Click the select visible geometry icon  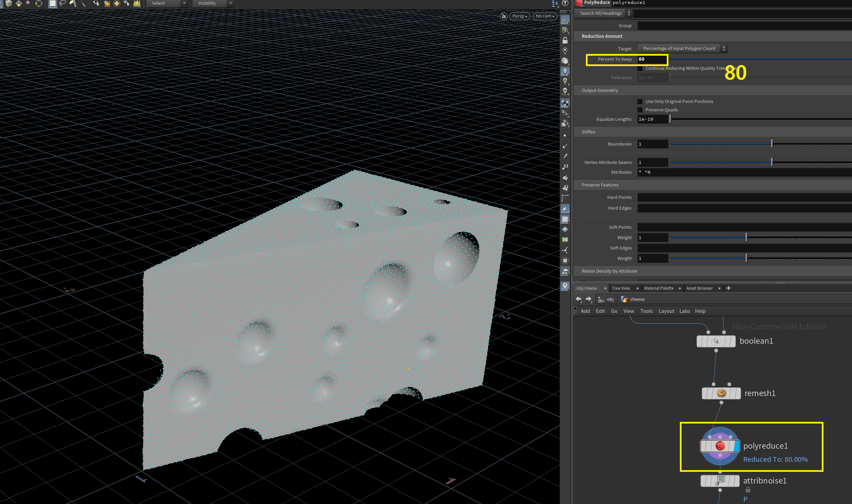click(x=97, y=3)
